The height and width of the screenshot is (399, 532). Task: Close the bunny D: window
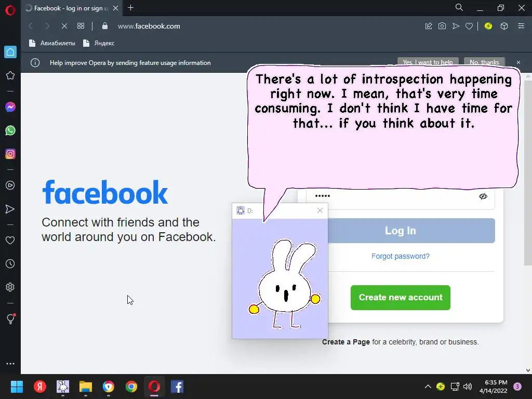point(320,210)
